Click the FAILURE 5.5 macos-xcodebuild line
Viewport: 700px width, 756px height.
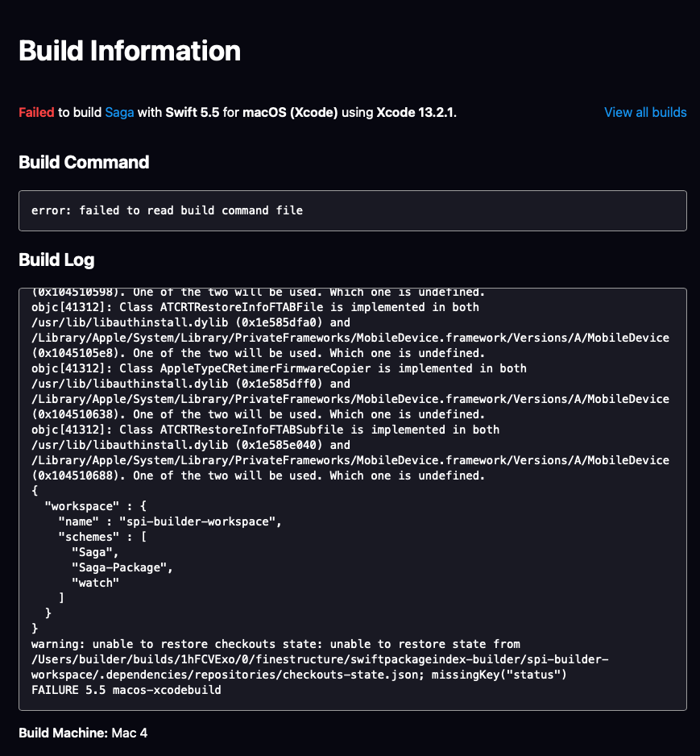point(126,690)
